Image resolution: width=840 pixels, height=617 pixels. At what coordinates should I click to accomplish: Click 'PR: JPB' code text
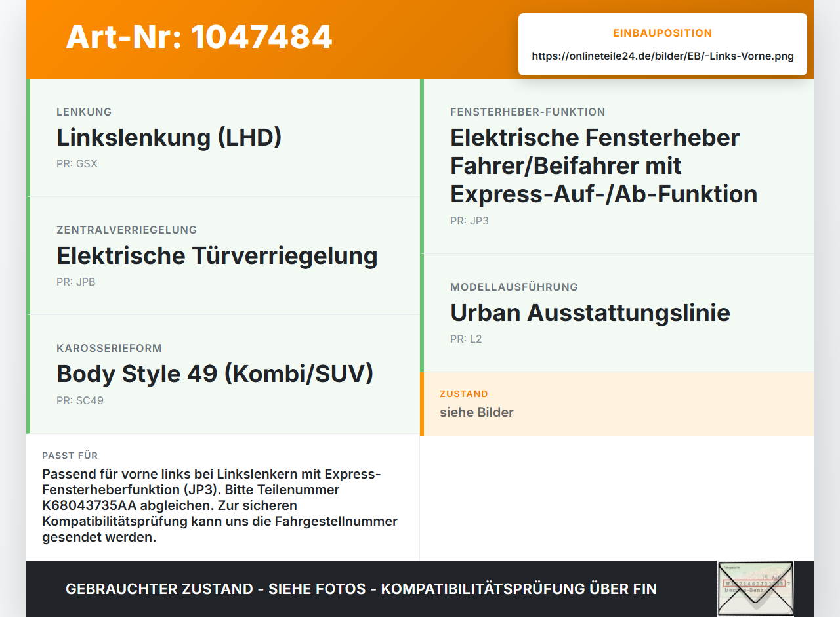[x=76, y=282]
